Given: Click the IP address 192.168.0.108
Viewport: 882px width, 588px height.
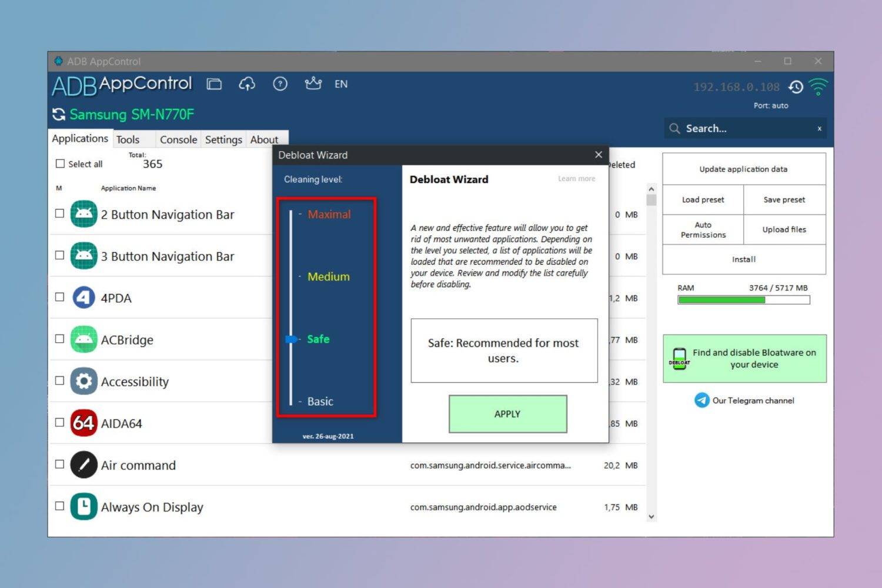Looking at the screenshot, I should (x=736, y=87).
